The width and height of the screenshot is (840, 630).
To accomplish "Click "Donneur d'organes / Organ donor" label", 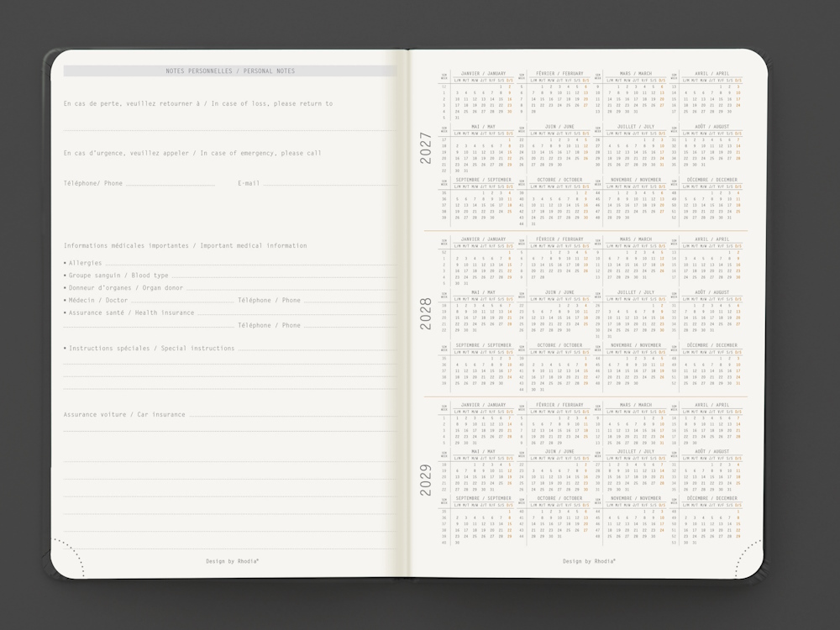I will [x=125, y=287].
